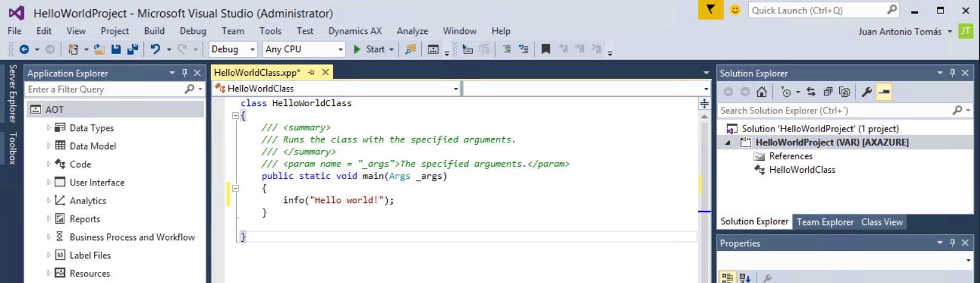Toggle pin on the HelloWorldClass.xpp tab

(x=311, y=73)
